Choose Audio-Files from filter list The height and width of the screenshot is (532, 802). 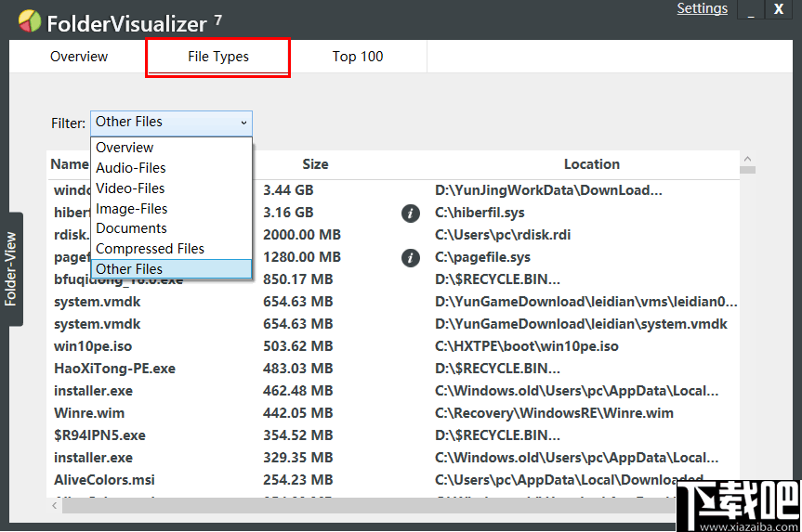coord(131,168)
